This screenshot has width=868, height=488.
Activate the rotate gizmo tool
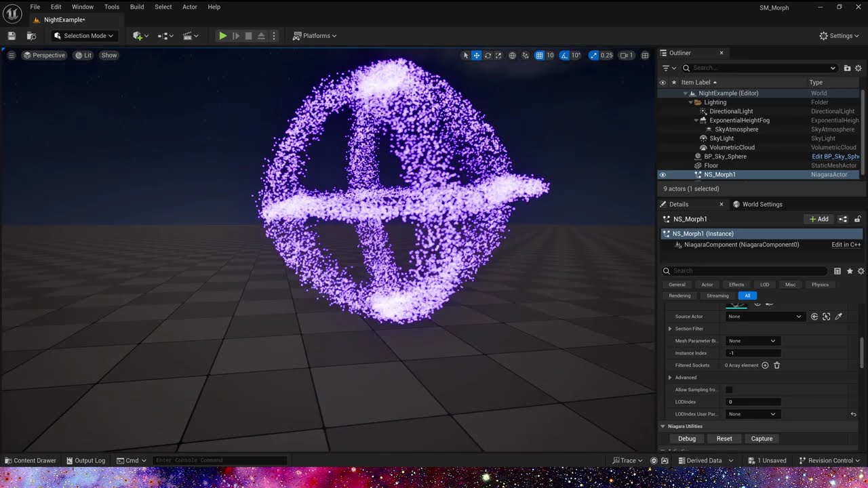point(488,56)
